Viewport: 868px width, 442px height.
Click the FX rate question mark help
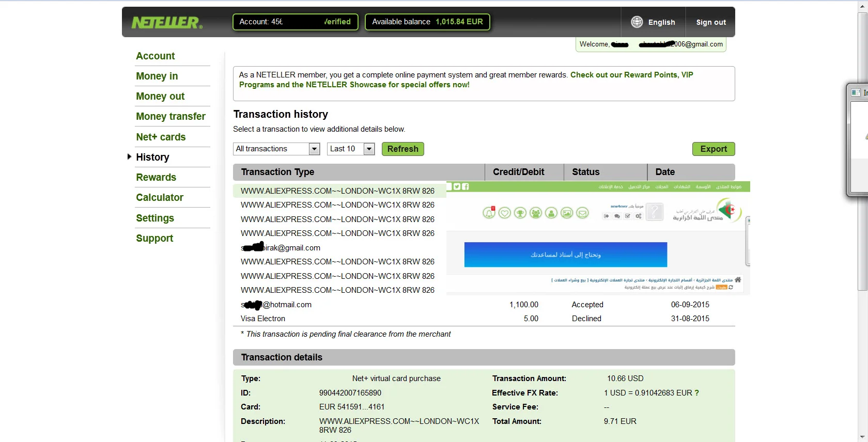697,393
